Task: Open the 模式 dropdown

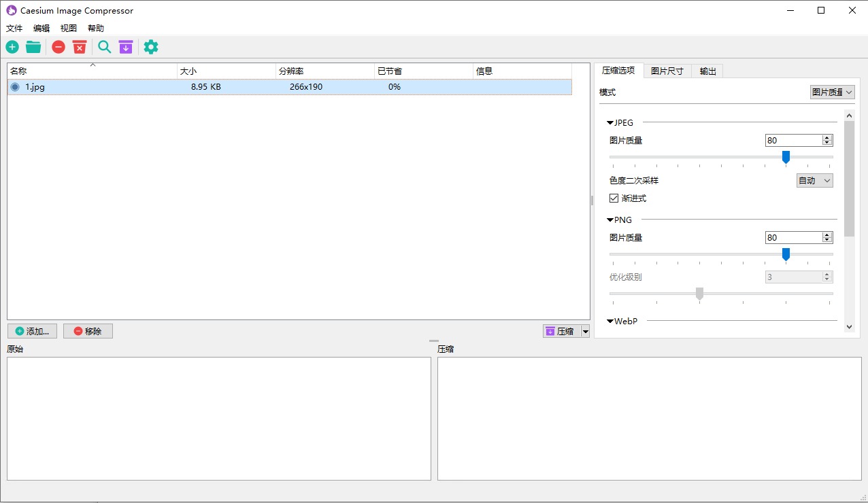Action: coord(832,92)
